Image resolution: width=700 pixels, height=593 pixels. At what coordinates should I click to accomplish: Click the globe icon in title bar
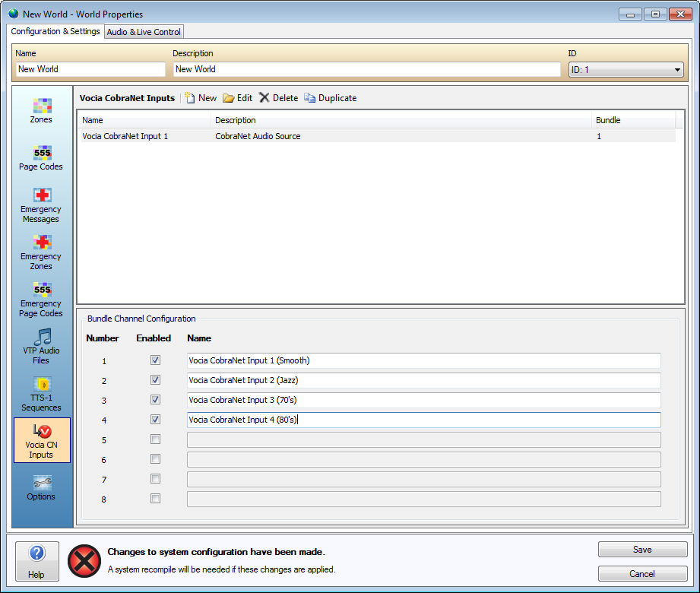click(14, 14)
